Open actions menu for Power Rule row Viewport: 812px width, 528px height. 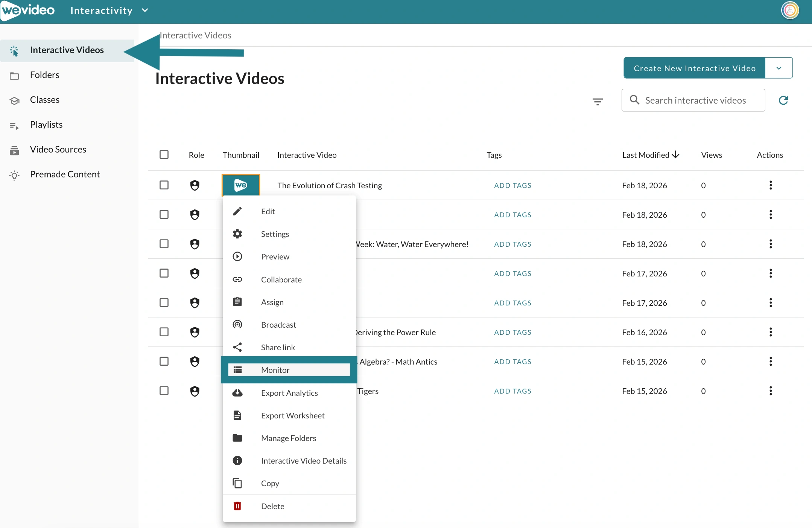[x=771, y=332]
